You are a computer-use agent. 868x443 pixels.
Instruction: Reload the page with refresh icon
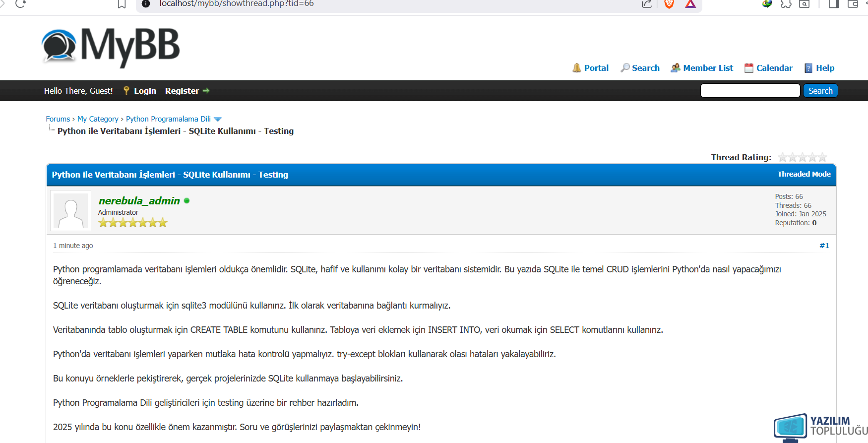pyautogui.click(x=20, y=4)
